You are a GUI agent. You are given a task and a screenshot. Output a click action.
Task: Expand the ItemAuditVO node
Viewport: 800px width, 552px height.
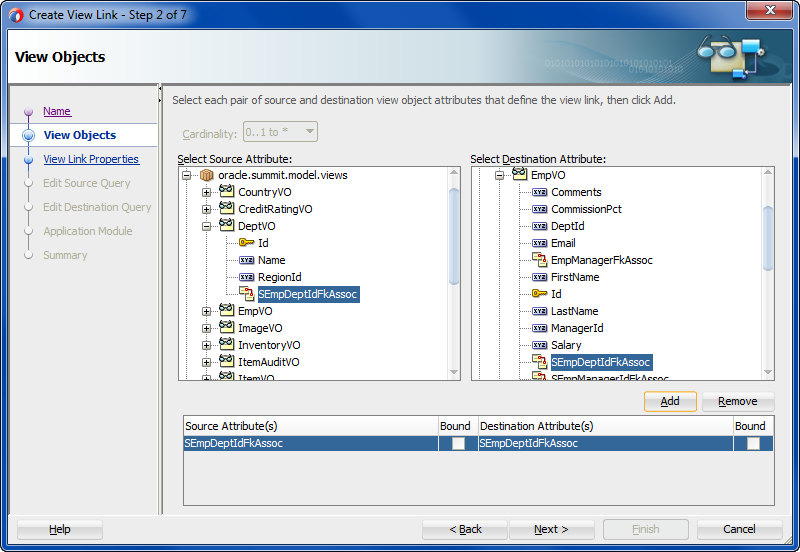tap(206, 362)
